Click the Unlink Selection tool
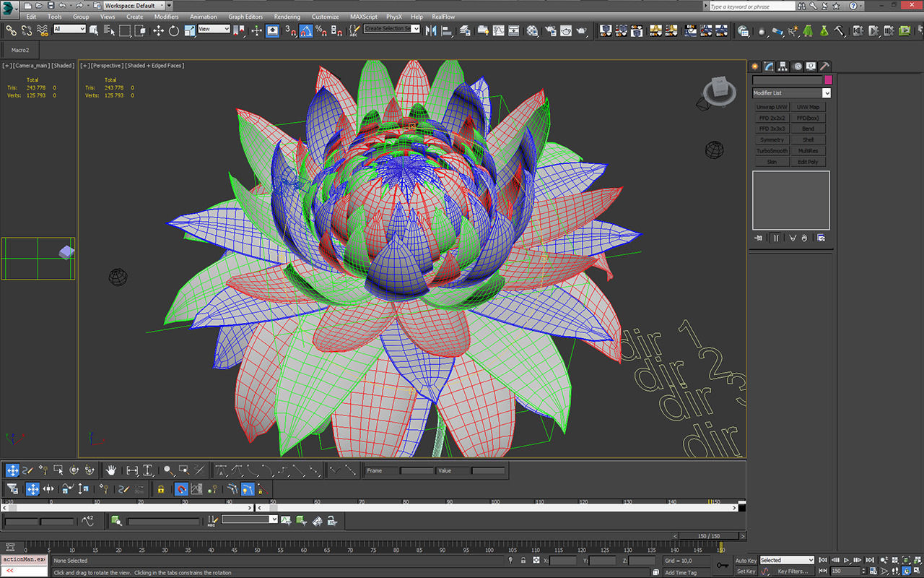 pos(27,31)
